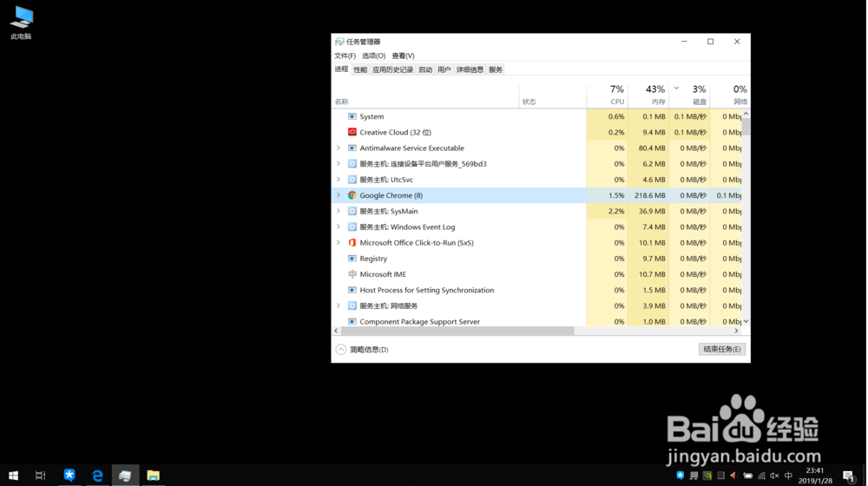868x486 pixels.
Task: Click the Task Manager title bar icon
Action: (339, 42)
